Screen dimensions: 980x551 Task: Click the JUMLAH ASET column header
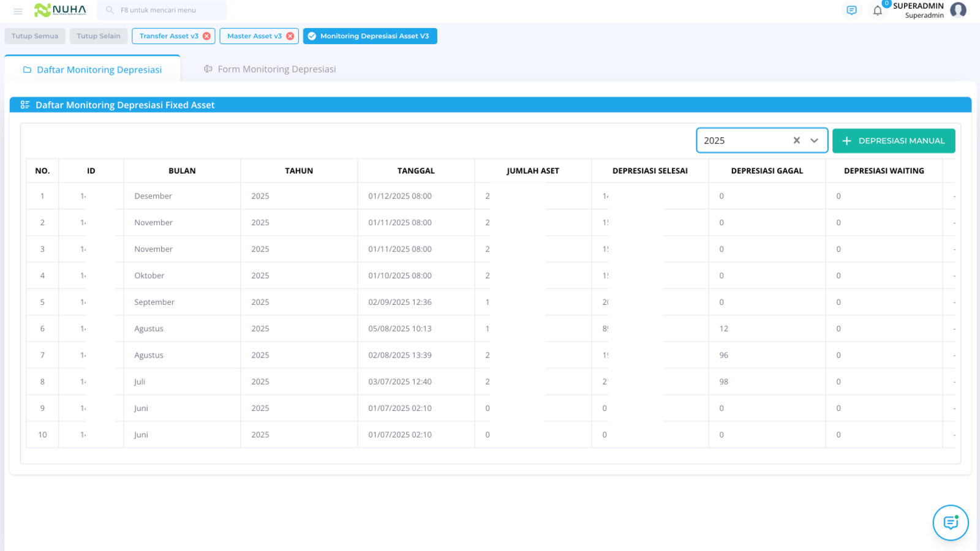(533, 171)
